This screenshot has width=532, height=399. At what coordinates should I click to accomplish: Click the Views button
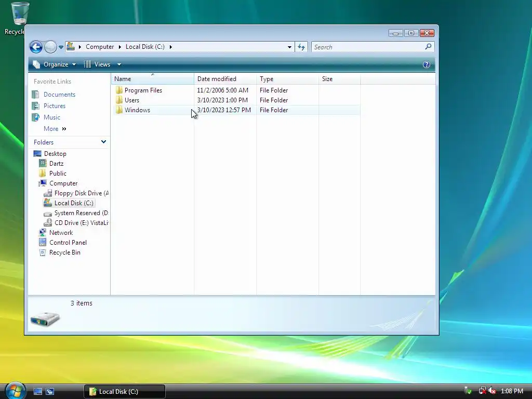[x=97, y=64]
